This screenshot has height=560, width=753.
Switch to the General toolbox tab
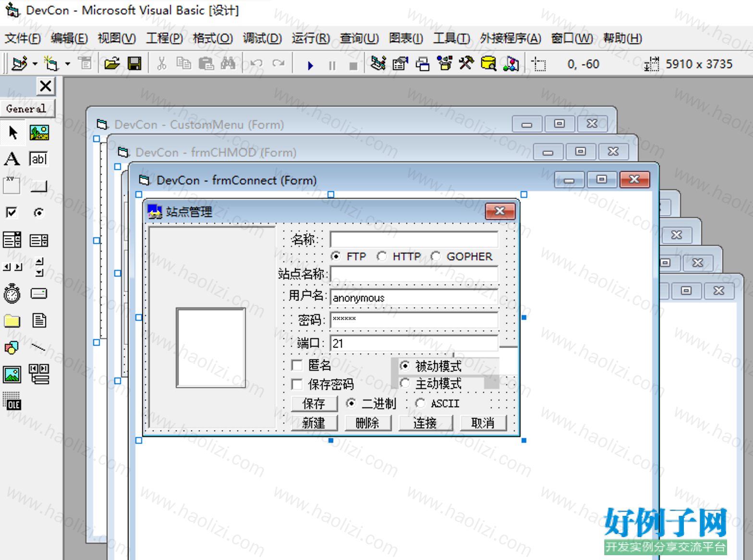27,109
